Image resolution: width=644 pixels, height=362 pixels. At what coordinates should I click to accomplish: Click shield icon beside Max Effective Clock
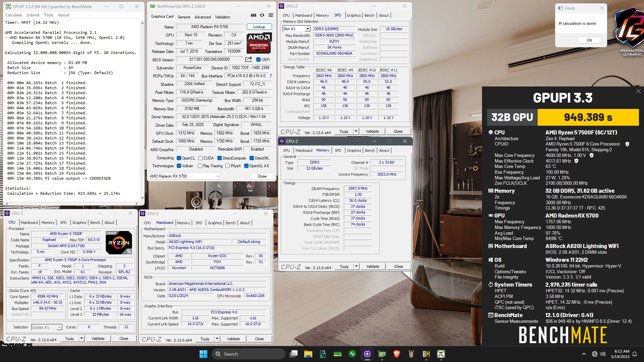(x=576, y=161)
